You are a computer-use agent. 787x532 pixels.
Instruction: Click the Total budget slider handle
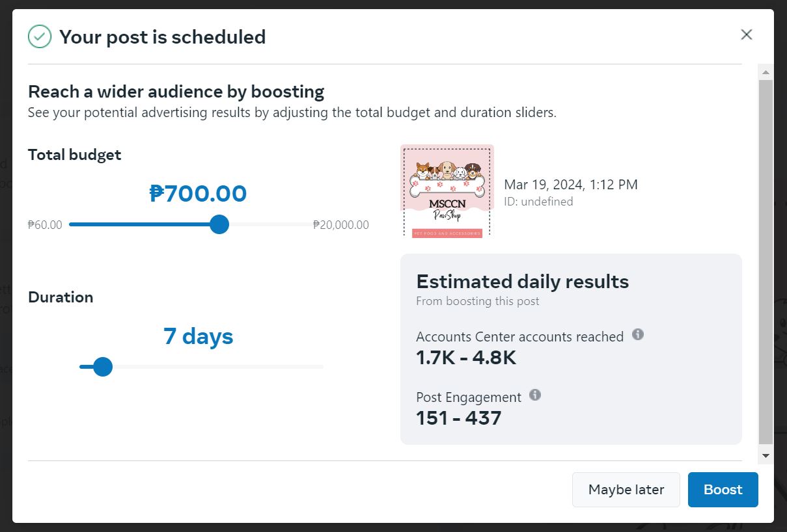point(220,224)
